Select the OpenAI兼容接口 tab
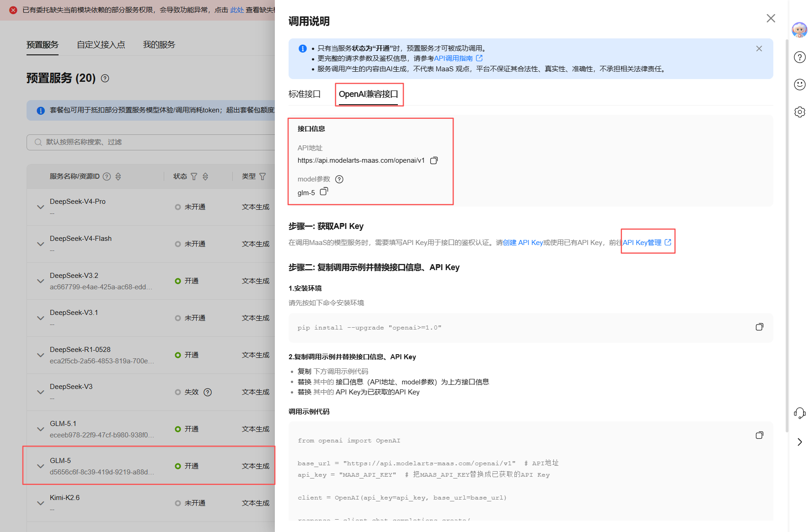 click(369, 94)
